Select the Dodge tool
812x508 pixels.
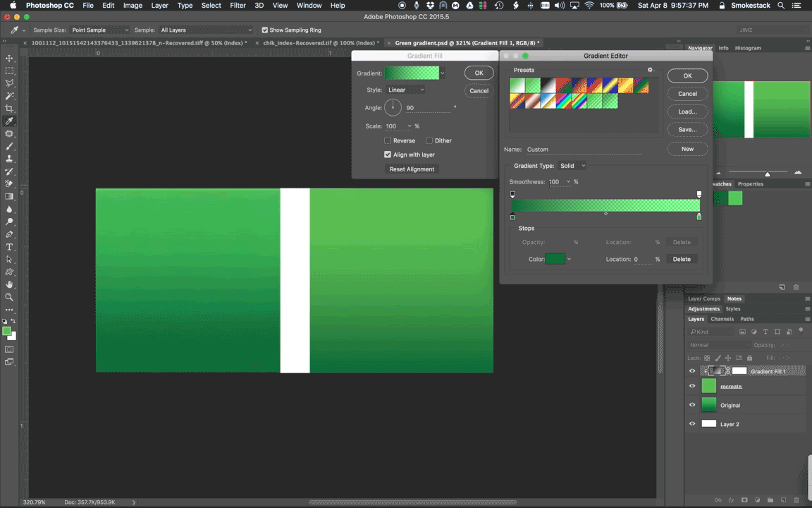click(x=9, y=222)
